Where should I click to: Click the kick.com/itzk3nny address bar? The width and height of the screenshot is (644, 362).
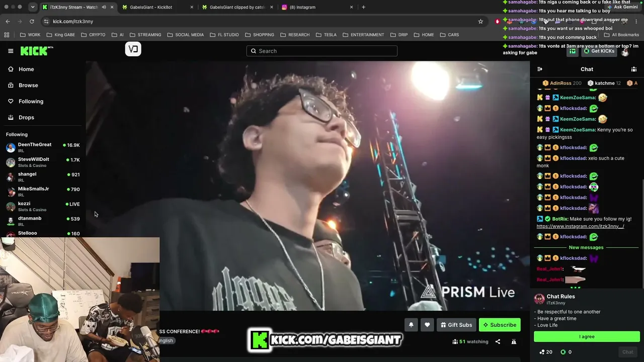(262, 21)
